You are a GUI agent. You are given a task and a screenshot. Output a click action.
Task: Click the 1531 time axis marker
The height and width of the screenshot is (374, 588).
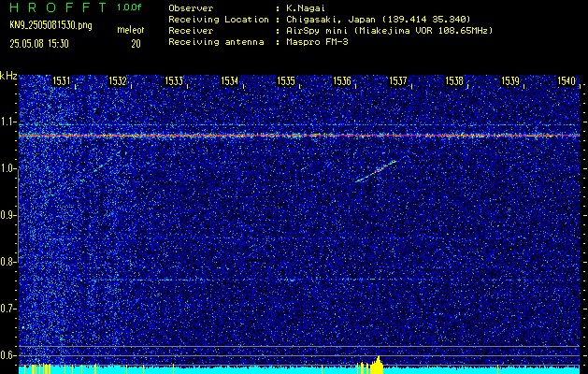coord(61,81)
